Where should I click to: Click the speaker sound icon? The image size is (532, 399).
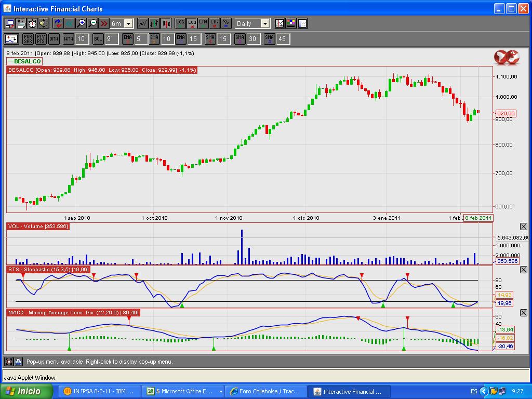tap(44, 23)
